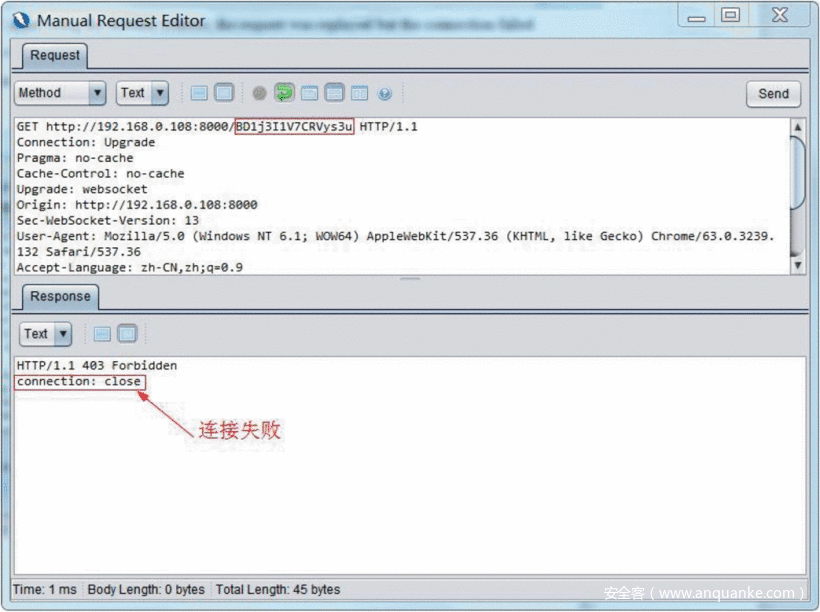Click the Origin header line
The image size is (820, 612).
click(x=137, y=205)
